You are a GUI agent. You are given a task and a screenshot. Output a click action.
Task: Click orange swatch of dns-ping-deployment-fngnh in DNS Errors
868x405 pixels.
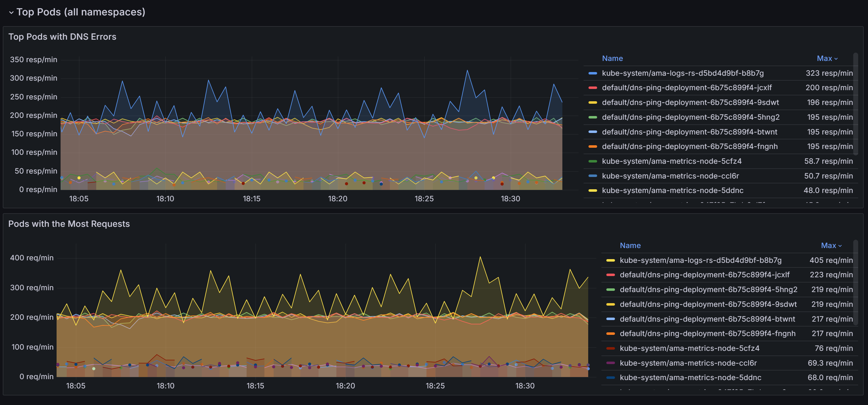point(593,147)
